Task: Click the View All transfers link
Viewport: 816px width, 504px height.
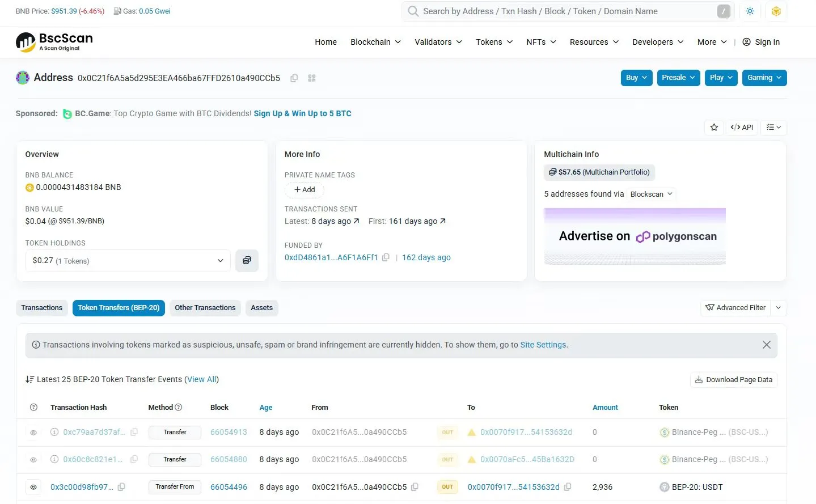Action: click(202, 379)
